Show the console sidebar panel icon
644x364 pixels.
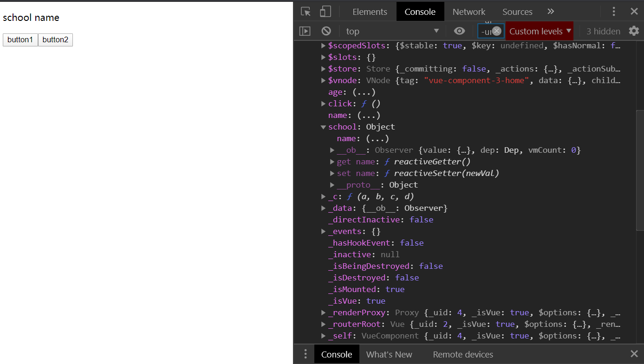point(305,31)
